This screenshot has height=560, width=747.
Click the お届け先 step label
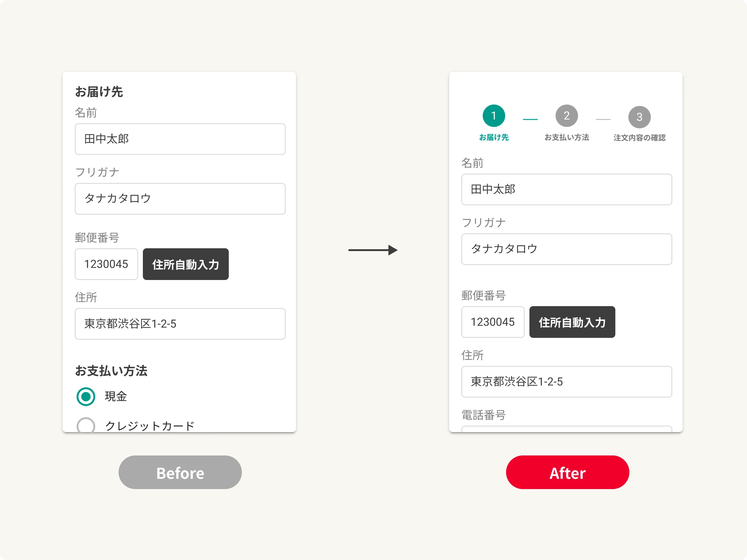pyautogui.click(x=494, y=138)
